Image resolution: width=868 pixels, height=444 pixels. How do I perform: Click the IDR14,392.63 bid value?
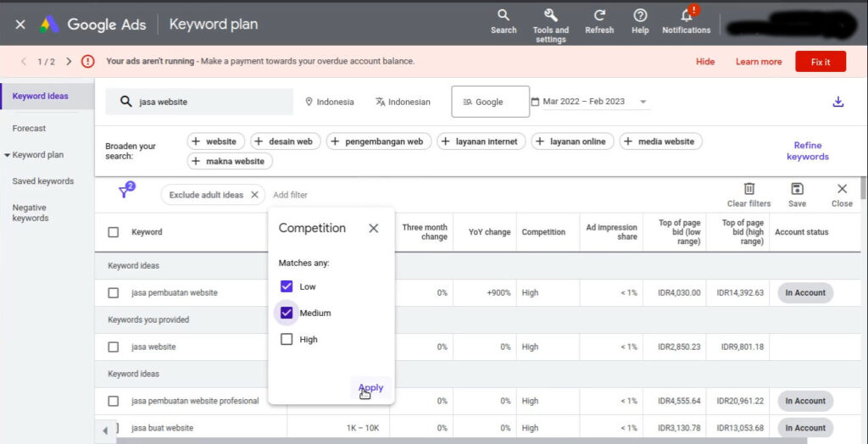(x=739, y=293)
